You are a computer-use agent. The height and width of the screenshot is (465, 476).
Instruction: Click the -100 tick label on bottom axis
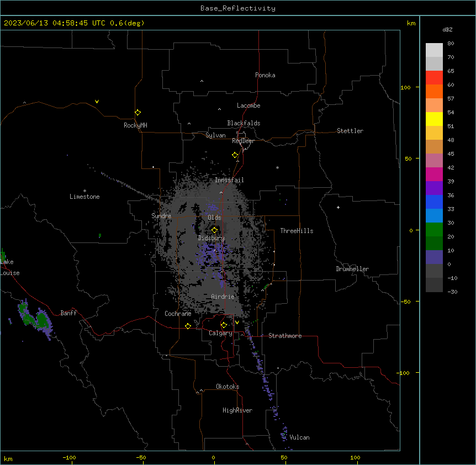[69, 457]
